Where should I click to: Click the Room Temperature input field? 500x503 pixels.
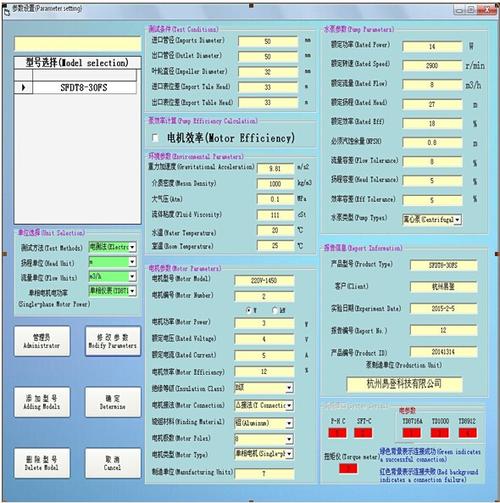coord(275,246)
